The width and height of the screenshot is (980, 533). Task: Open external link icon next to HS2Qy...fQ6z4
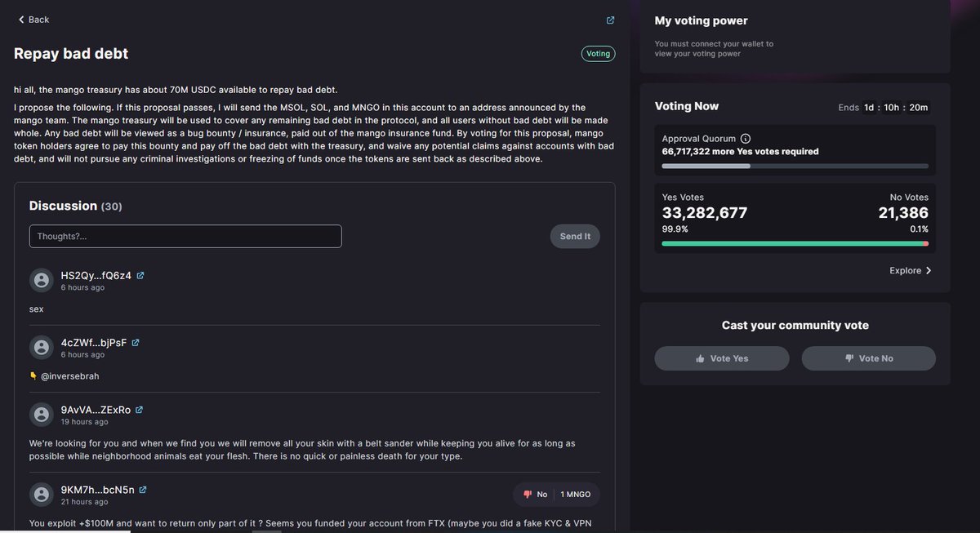(x=140, y=276)
